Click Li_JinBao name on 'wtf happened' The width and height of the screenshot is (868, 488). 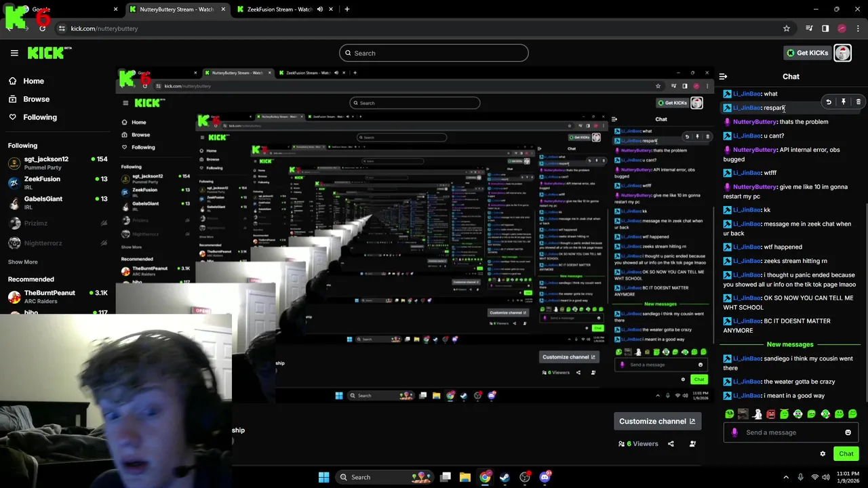coord(746,247)
